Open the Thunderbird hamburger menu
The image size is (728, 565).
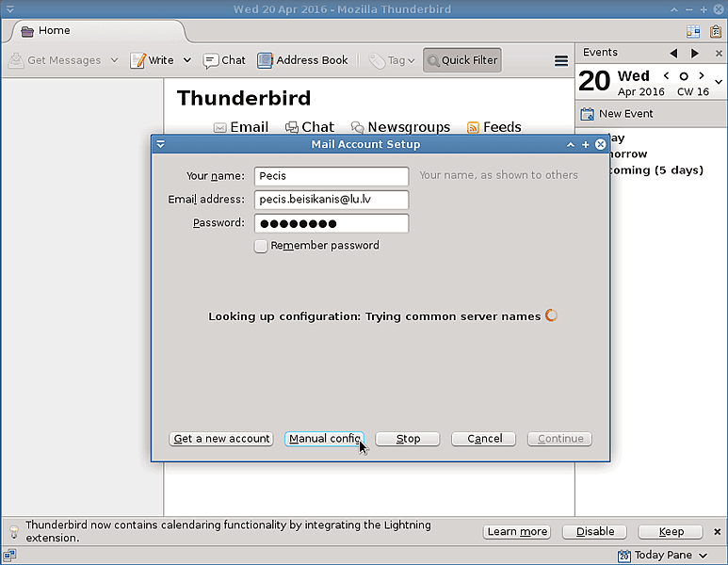(x=561, y=61)
